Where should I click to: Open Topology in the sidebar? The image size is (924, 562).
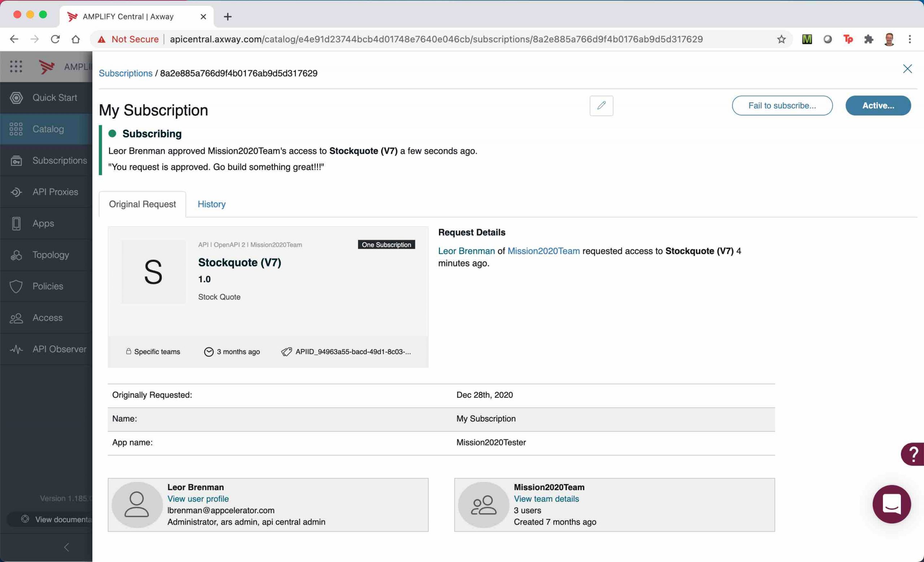click(x=46, y=255)
